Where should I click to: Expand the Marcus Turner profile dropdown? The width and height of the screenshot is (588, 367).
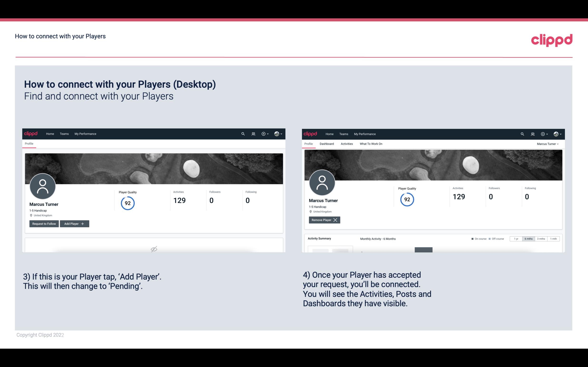tap(548, 144)
